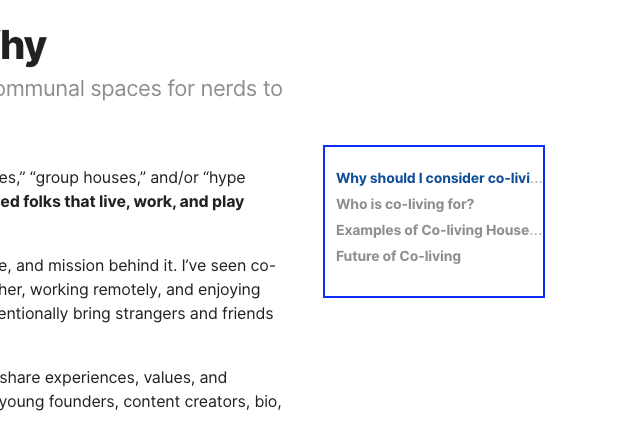This screenshot has width=630, height=425.
Task: Go to "Examples of Co-living Houses" link
Action: coord(439,231)
